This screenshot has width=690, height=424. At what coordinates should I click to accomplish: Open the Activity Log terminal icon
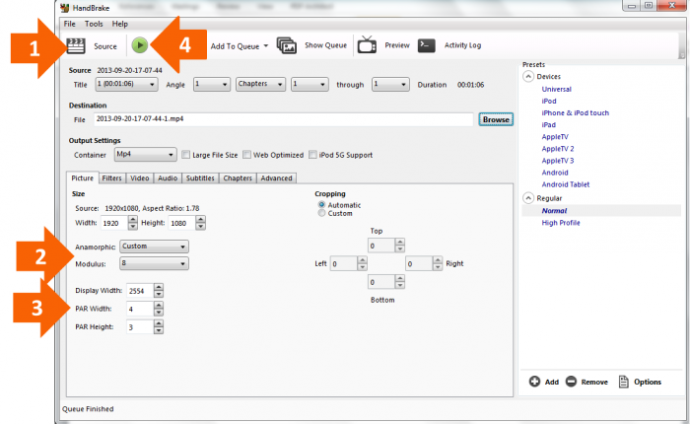pos(427,45)
